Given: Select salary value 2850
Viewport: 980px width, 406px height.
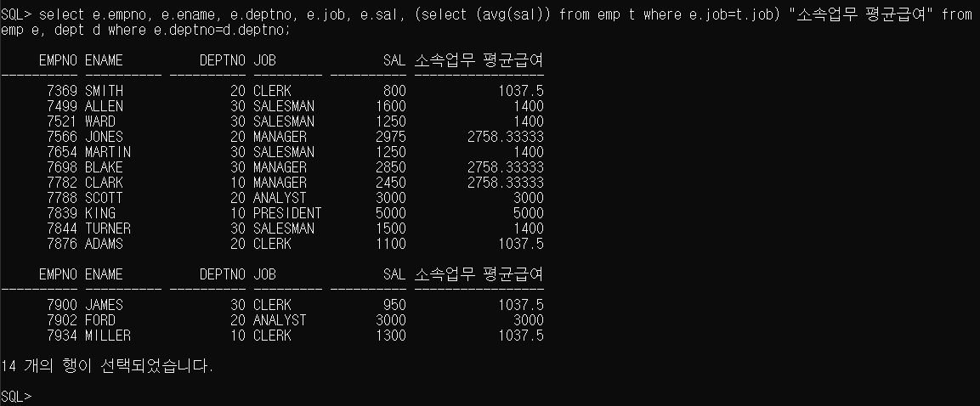Looking at the screenshot, I should pyautogui.click(x=391, y=167).
